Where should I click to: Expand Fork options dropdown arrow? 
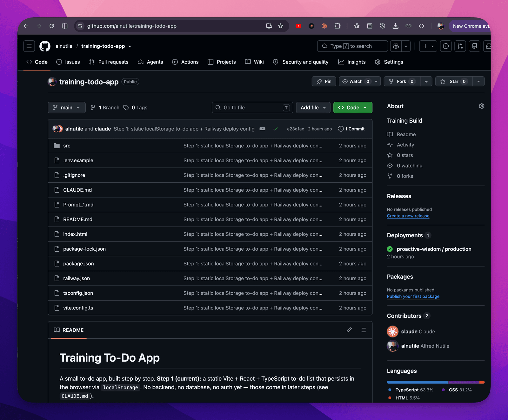coord(426,81)
